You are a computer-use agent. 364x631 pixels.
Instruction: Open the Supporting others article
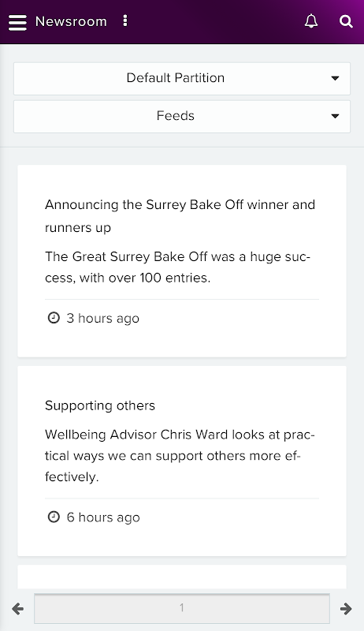(100, 405)
